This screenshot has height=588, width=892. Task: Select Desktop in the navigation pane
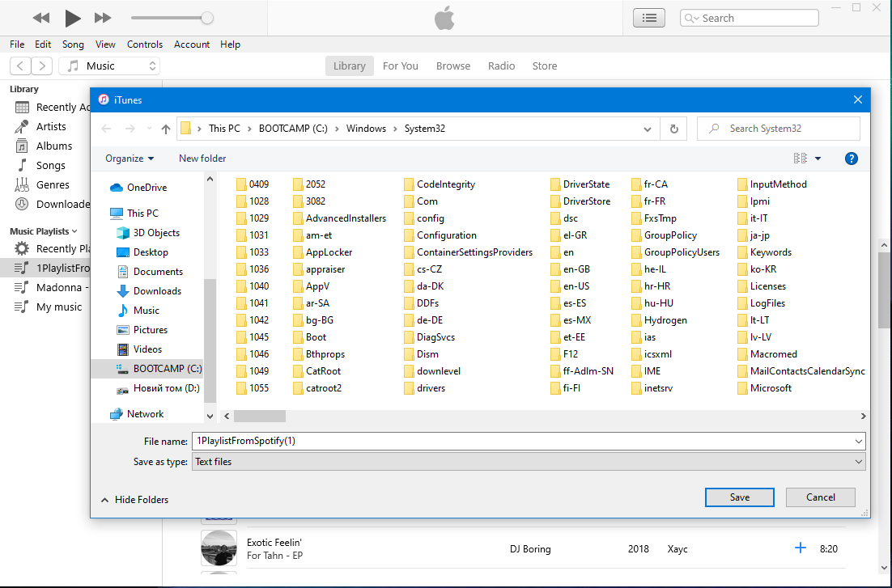[x=142, y=252]
